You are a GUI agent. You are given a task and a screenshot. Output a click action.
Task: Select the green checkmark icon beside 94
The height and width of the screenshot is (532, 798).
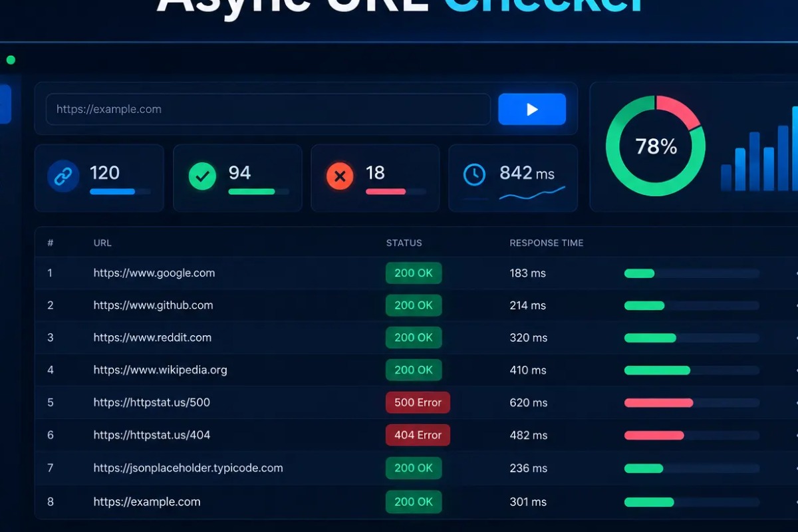pos(202,176)
